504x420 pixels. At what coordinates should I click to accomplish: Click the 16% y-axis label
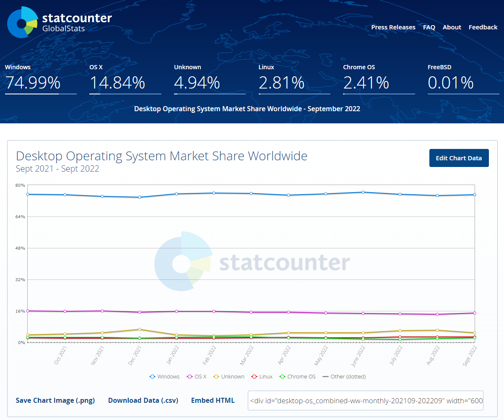(21, 311)
